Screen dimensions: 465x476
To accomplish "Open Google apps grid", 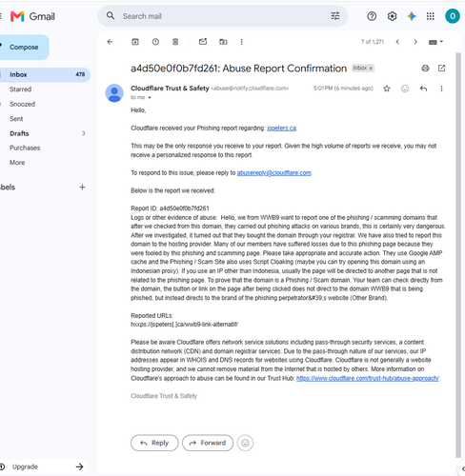I will point(431,16).
